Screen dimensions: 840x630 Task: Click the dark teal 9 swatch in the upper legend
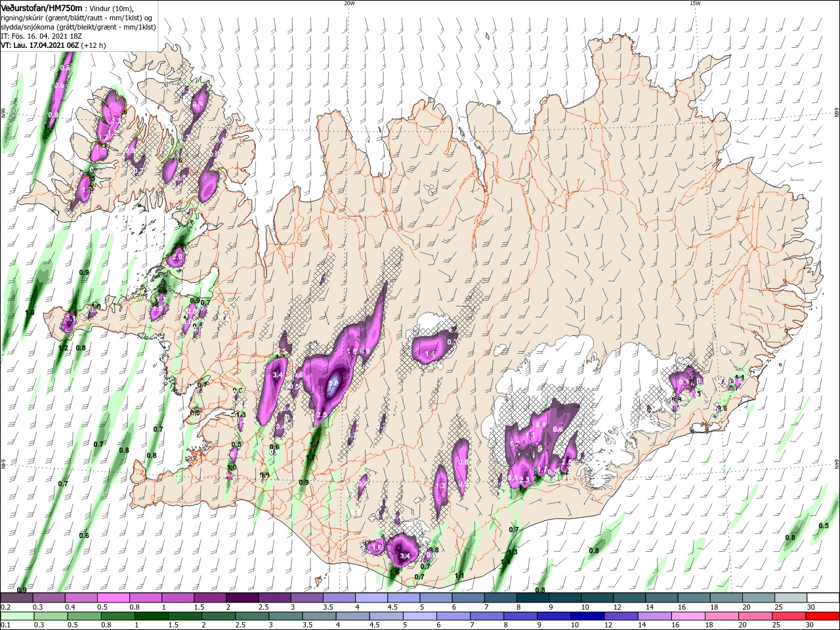565,598
